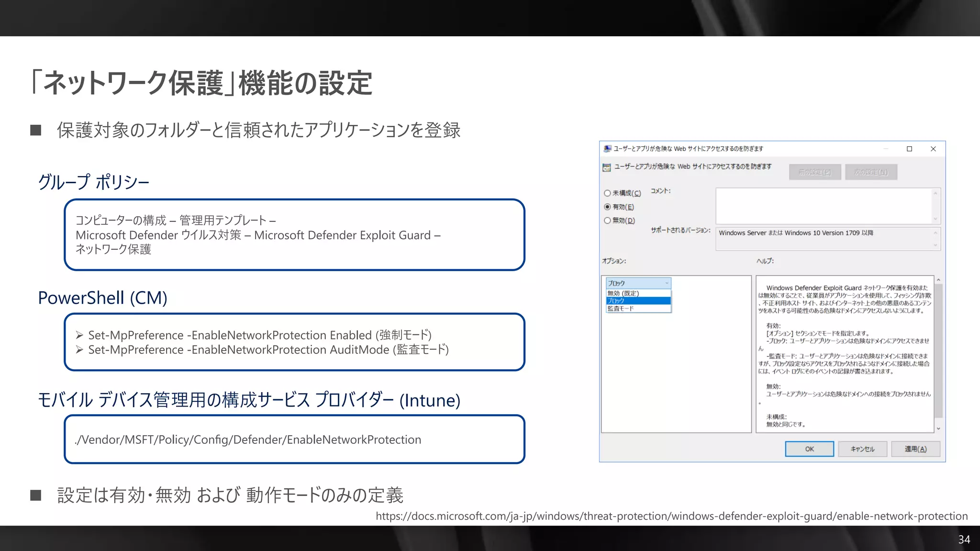
Task: Choose 無効 (既定) from the dropdown list
Action: pyautogui.click(x=638, y=293)
